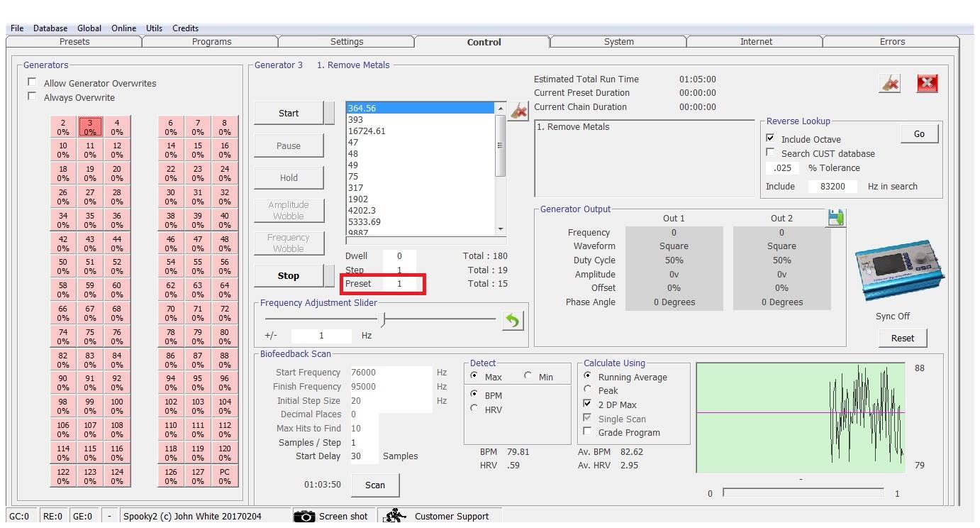The width and height of the screenshot is (980, 528).
Task: Open the File menu
Action: pyautogui.click(x=17, y=28)
